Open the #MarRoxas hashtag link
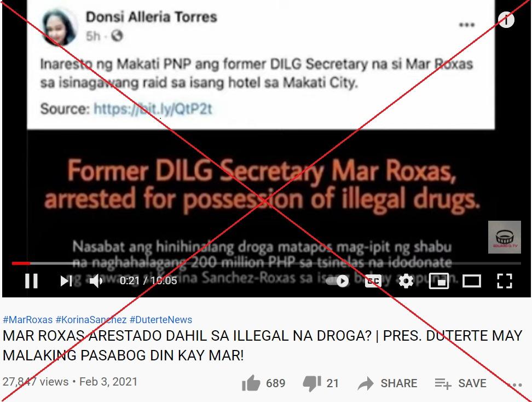Screen dimensions: 532x402 coord(28,319)
